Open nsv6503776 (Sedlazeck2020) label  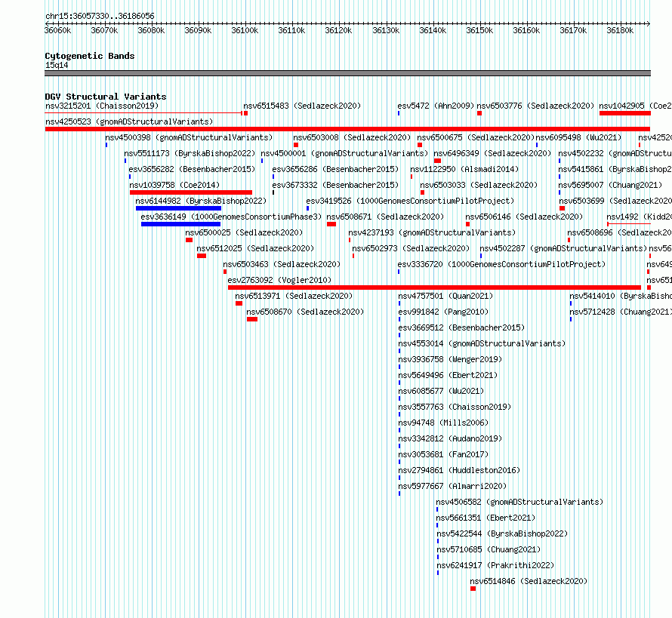(536, 106)
